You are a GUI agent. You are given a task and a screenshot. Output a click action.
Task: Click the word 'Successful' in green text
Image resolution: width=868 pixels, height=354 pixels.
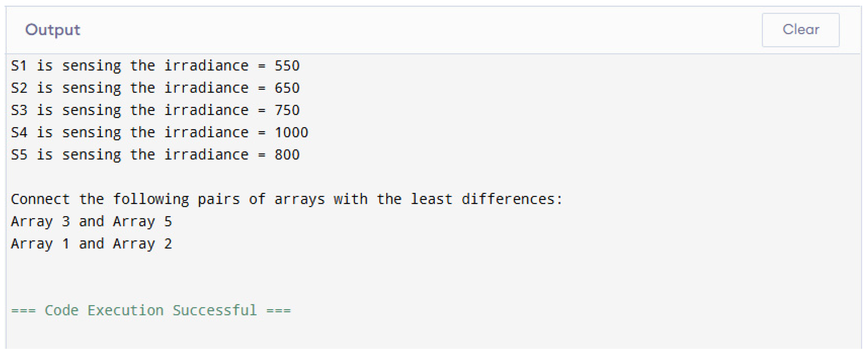point(215,310)
